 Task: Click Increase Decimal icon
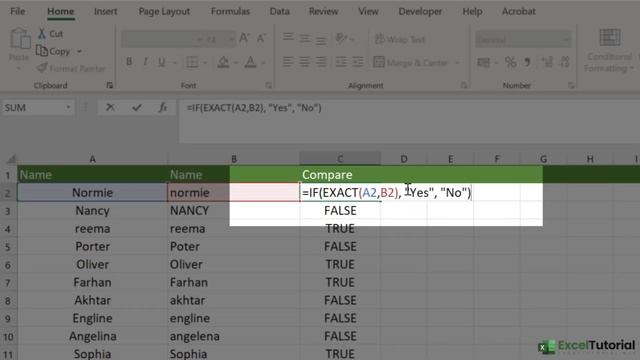tap(547, 62)
